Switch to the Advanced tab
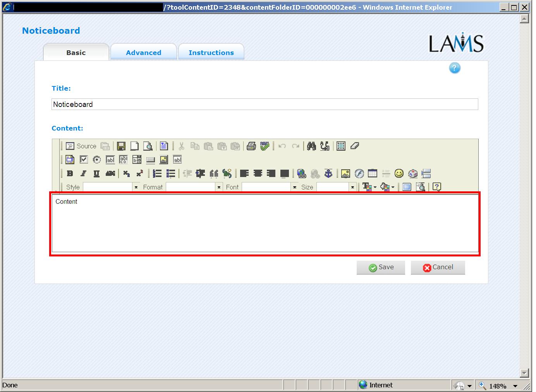Viewport: 536px width, 392px height. (143, 53)
